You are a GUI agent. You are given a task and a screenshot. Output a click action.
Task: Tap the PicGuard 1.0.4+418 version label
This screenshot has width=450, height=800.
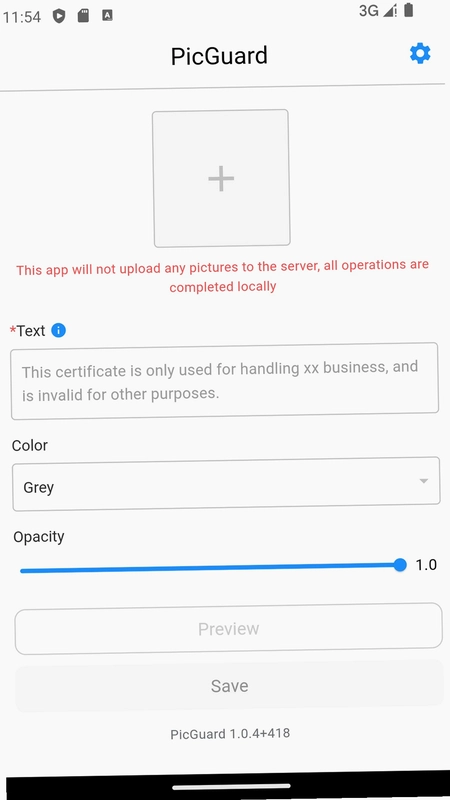click(230, 734)
